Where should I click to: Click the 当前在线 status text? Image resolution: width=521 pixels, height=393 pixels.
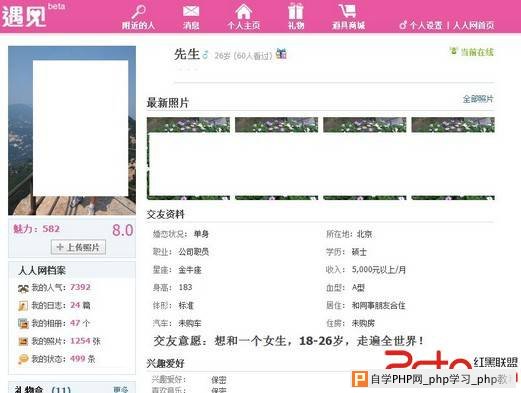477,52
